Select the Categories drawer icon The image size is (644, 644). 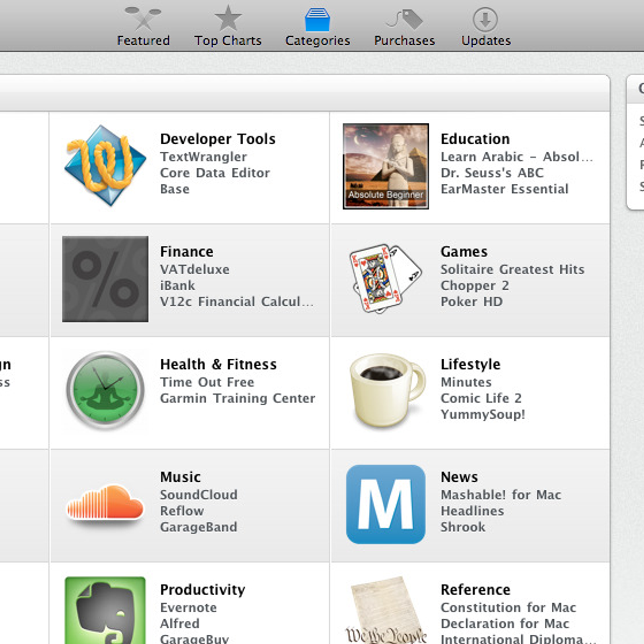(x=317, y=19)
